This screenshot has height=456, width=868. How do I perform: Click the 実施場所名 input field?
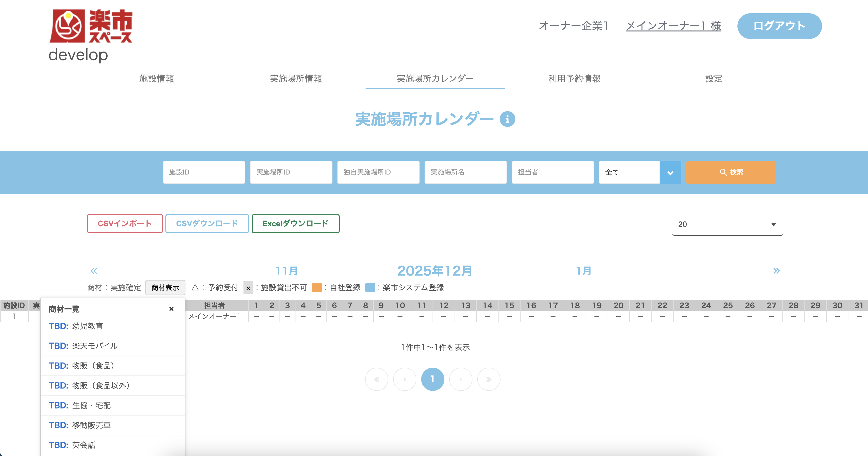click(x=465, y=172)
